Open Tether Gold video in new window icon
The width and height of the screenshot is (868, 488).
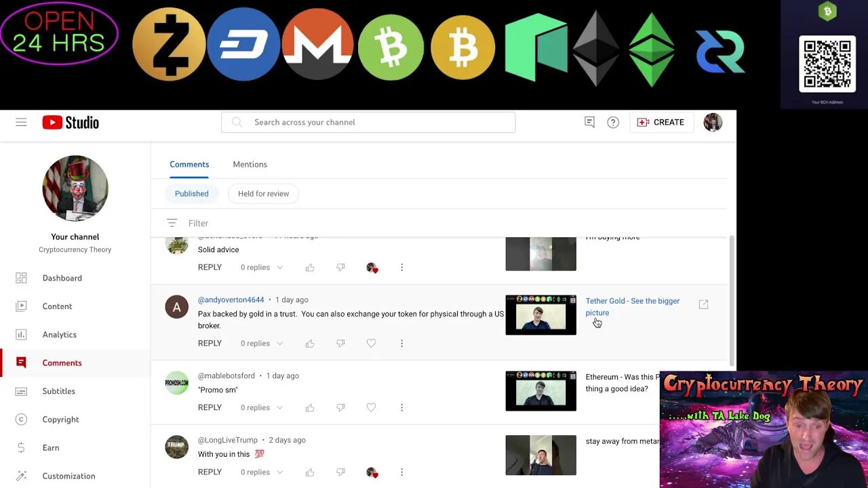(703, 305)
